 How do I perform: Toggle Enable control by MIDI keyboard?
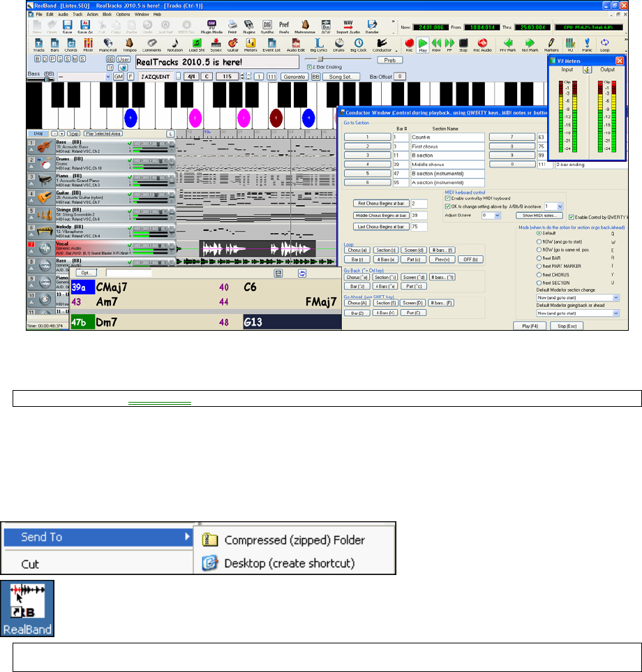pos(447,198)
